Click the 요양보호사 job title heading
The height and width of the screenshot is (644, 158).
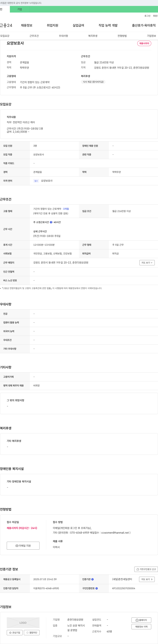(x=15, y=43)
